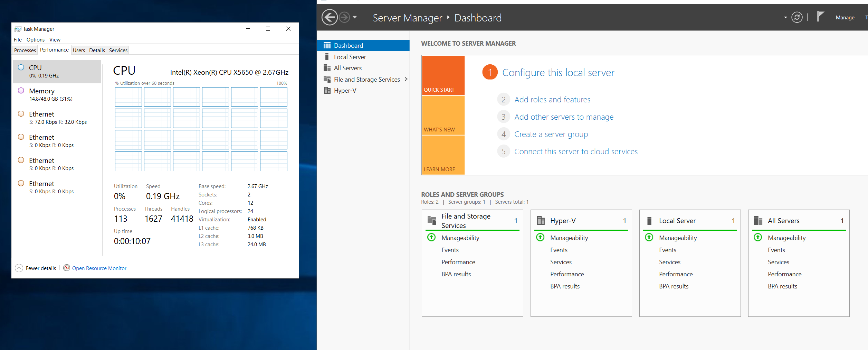
Task: Open the navigation history dropdown arrow
Action: point(354,17)
